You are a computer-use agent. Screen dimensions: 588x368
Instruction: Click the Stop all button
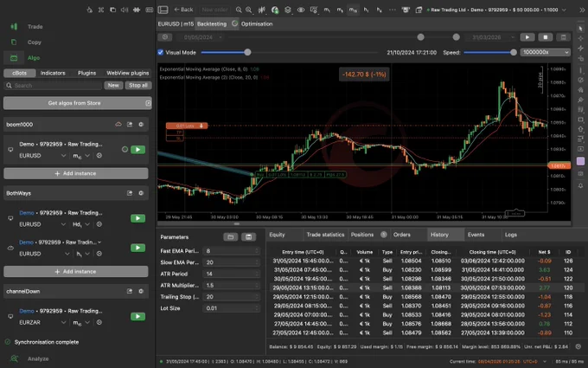(x=138, y=85)
